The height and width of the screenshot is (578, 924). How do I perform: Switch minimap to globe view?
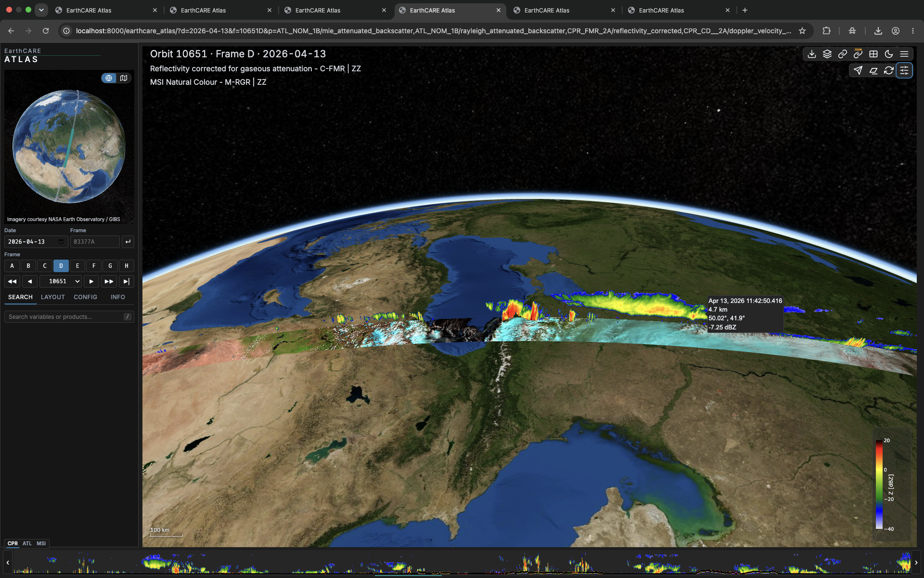[x=109, y=78]
